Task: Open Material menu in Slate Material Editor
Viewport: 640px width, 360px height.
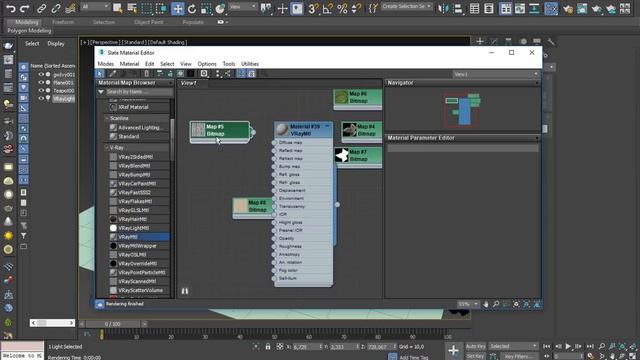Action: [x=129, y=64]
